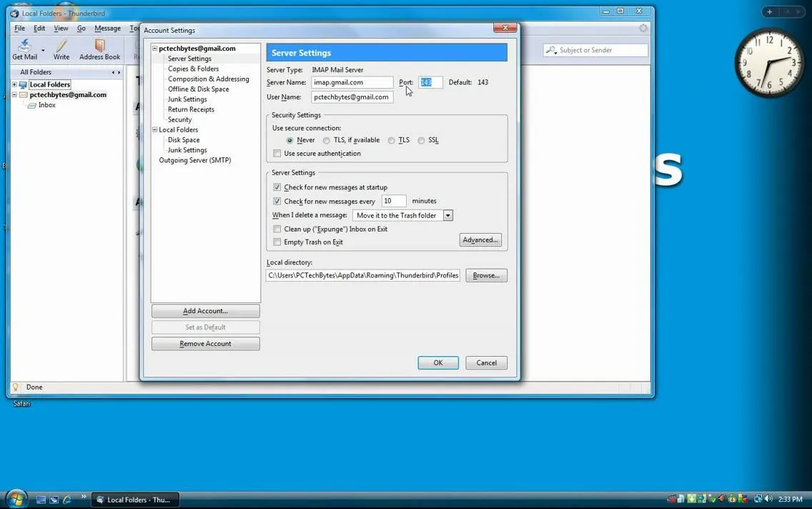Select Disk Space under Local Folders
The height and width of the screenshot is (509, 812).
(x=183, y=140)
